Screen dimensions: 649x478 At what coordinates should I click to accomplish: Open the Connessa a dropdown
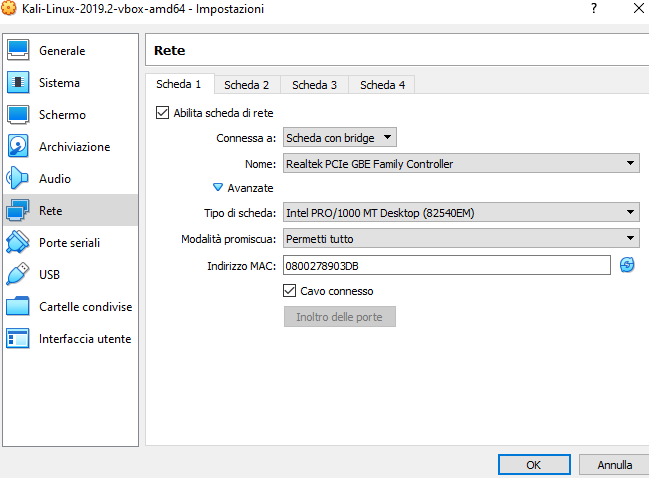click(x=340, y=137)
